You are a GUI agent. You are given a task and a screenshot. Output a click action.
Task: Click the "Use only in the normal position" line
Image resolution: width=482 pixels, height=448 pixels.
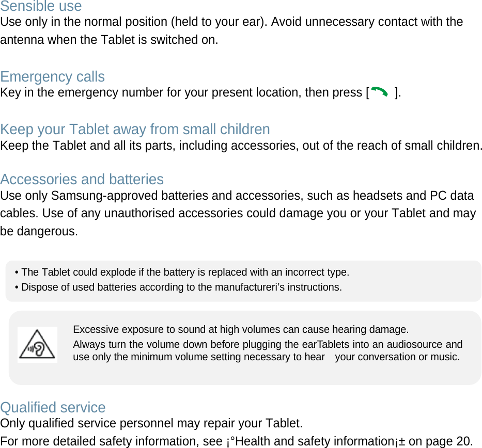coord(231,22)
